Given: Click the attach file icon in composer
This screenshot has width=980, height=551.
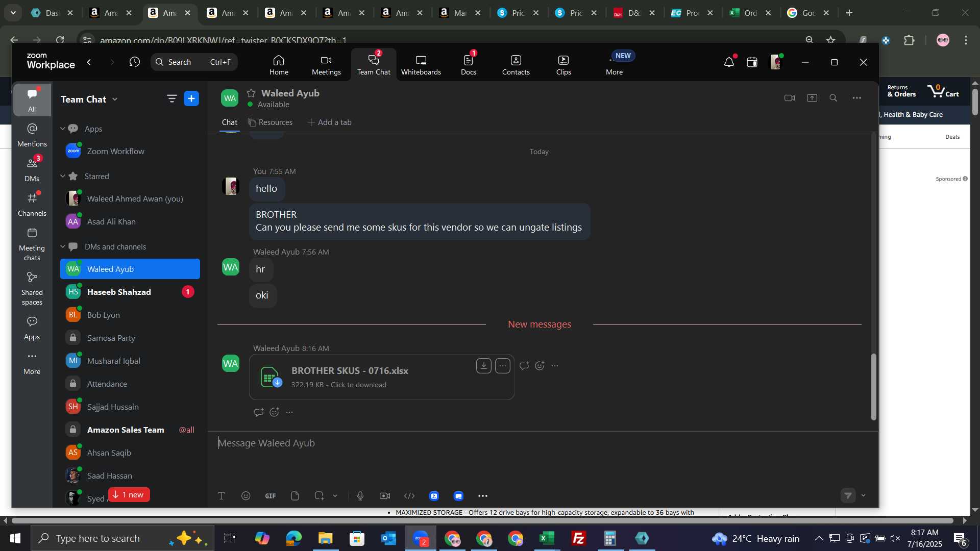Looking at the screenshot, I should pos(295,496).
